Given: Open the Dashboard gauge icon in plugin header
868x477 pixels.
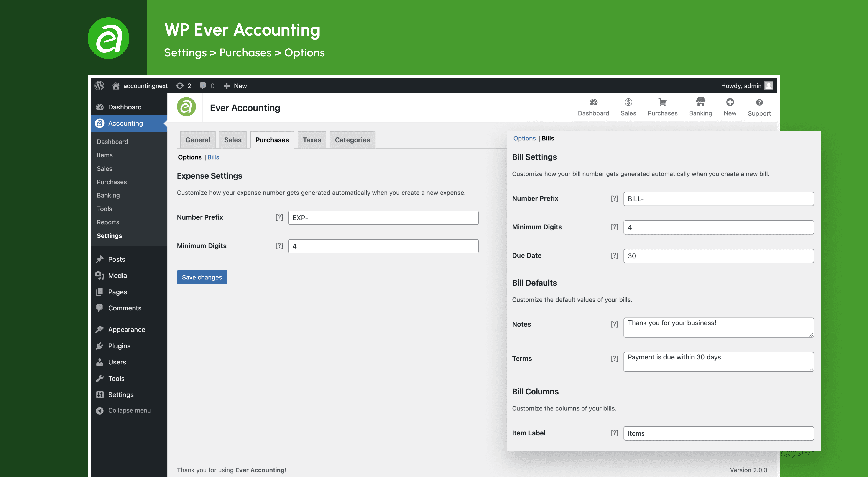Looking at the screenshot, I should pyautogui.click(x=593, y=102).
